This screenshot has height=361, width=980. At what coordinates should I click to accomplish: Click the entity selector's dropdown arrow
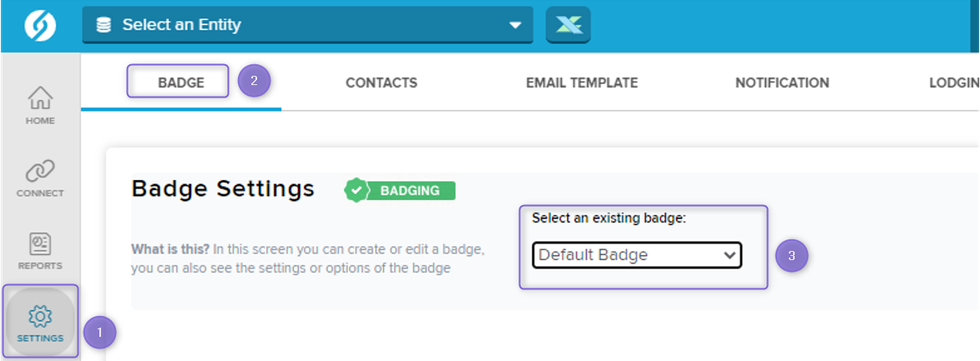[515, 26]
